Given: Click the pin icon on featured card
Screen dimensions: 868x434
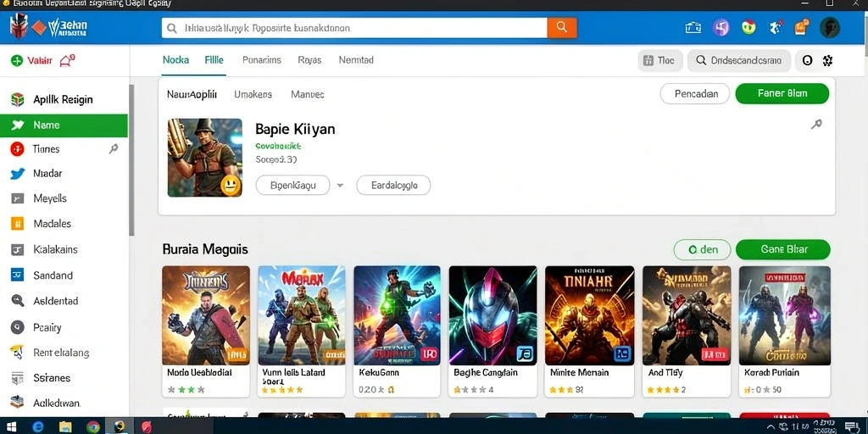Looking at the screenshot, I should click(816, 125).
